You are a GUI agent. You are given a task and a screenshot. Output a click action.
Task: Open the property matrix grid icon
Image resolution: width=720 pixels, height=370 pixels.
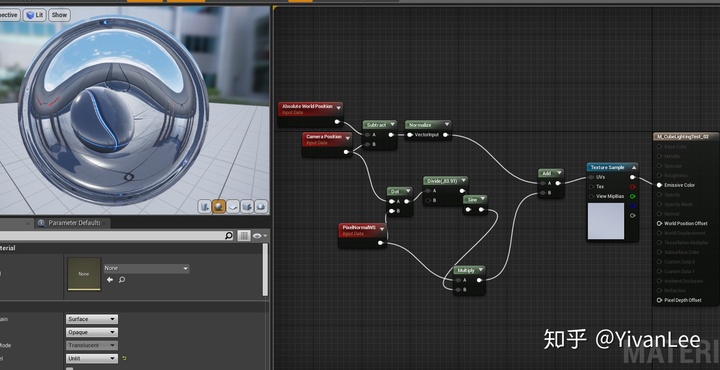pos(244,235)
